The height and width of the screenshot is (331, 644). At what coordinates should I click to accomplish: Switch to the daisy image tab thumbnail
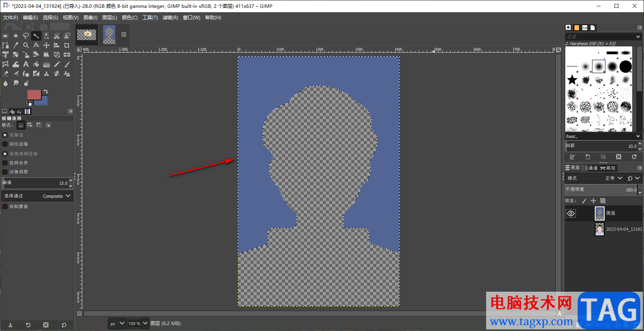87,35
